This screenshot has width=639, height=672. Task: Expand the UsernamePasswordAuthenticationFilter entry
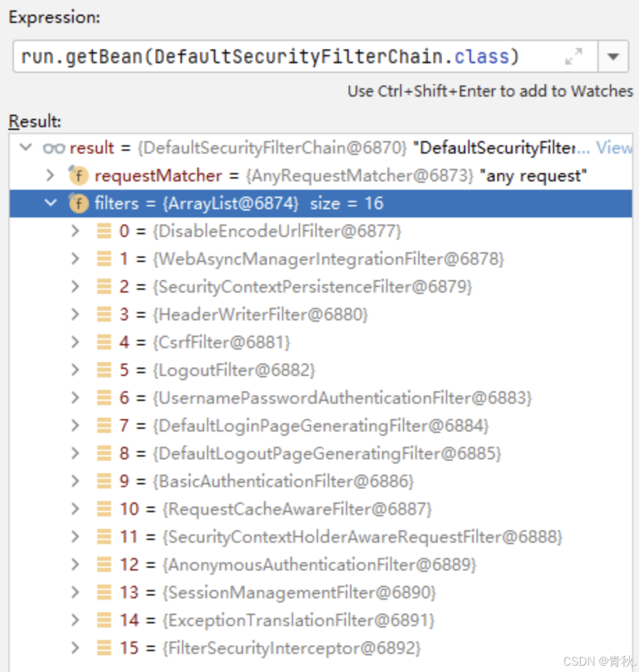click(76, 398)
